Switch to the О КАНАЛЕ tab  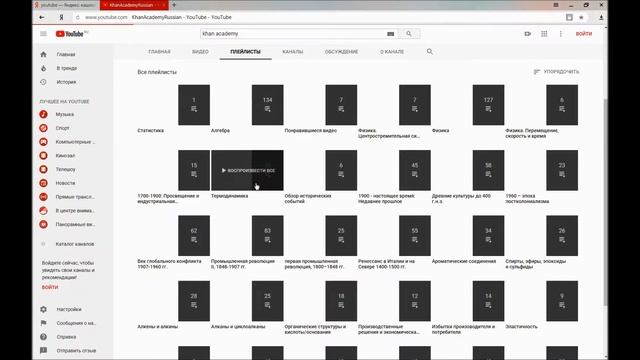tap(392, 52)
